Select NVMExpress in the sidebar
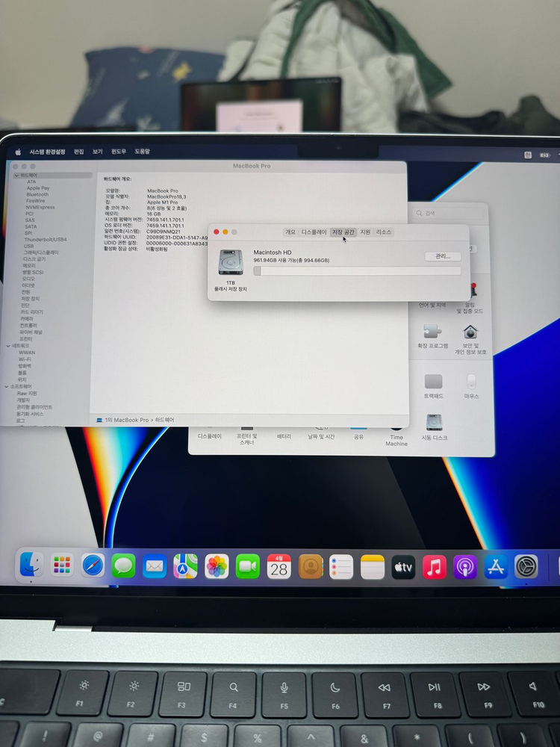The image size is (560, 747). click(x=40, y=207)
